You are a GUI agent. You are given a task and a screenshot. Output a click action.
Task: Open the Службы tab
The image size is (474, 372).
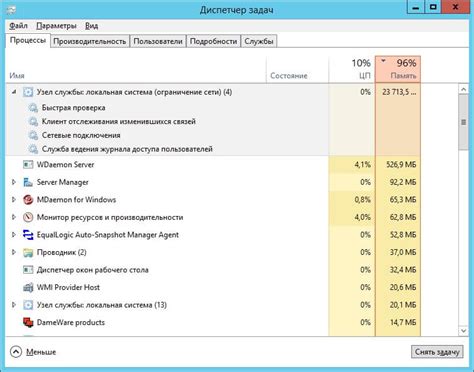click(259, 41)
